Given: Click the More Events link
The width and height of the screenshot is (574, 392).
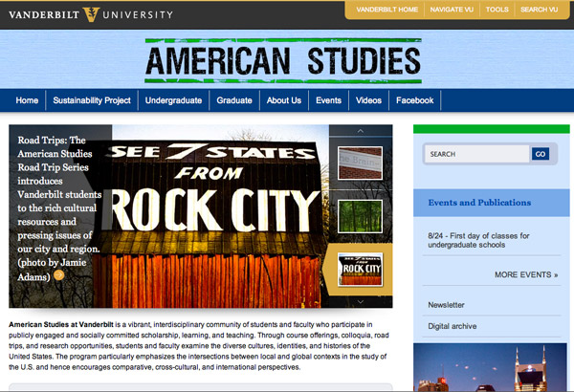Looking at the screenshot, I should pyautogui.click(x=525, y=275).
